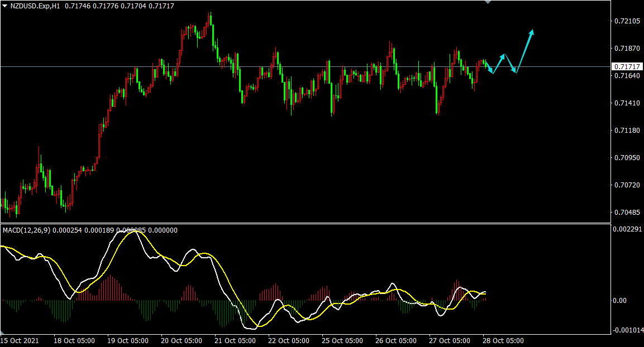This screenshot has width=644, height=347.
Task: Select the chart shift marker triangle at top
Action: pos(488,2)
